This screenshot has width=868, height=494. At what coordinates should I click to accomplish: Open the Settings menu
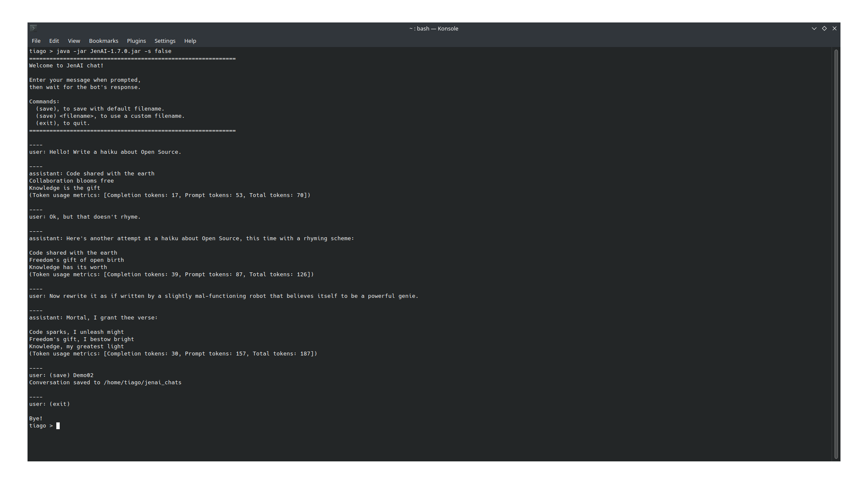click(x=165, y=41)
